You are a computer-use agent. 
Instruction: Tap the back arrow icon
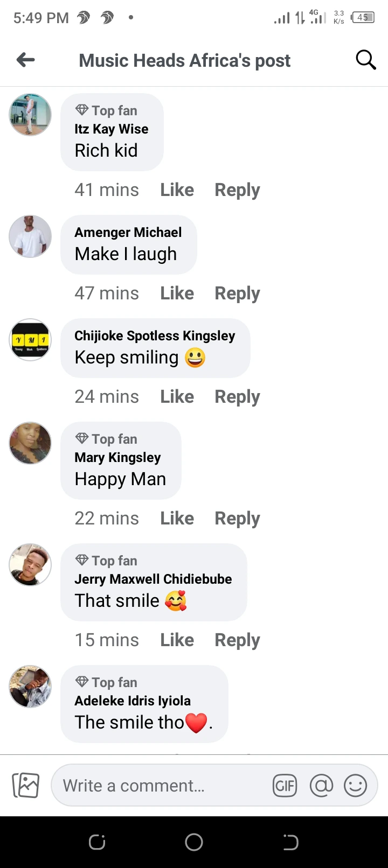click(26, 60)
